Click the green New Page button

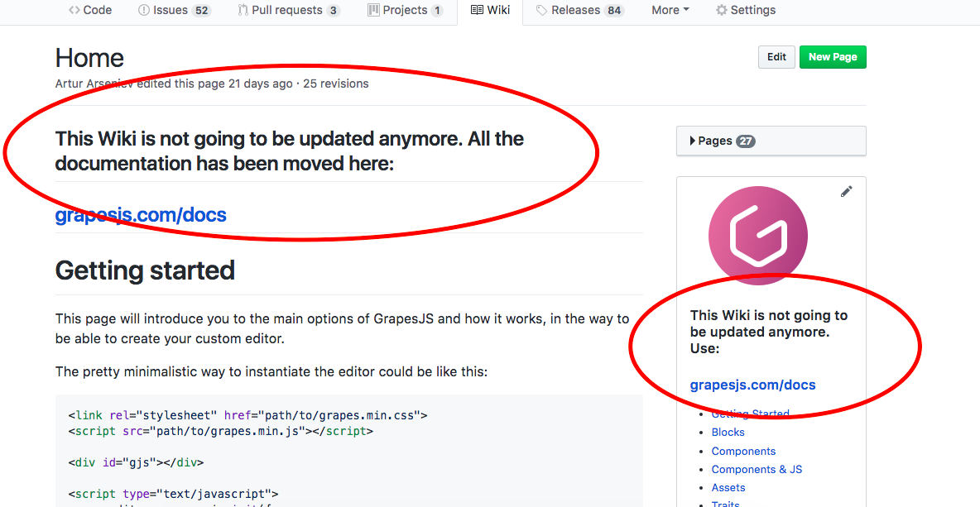pyautogui.click(x=833, y=56)
